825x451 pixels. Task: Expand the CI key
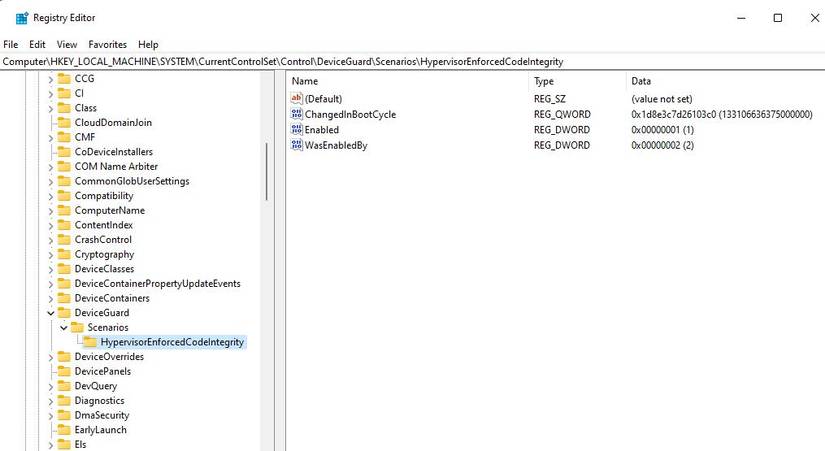point(51,94)
